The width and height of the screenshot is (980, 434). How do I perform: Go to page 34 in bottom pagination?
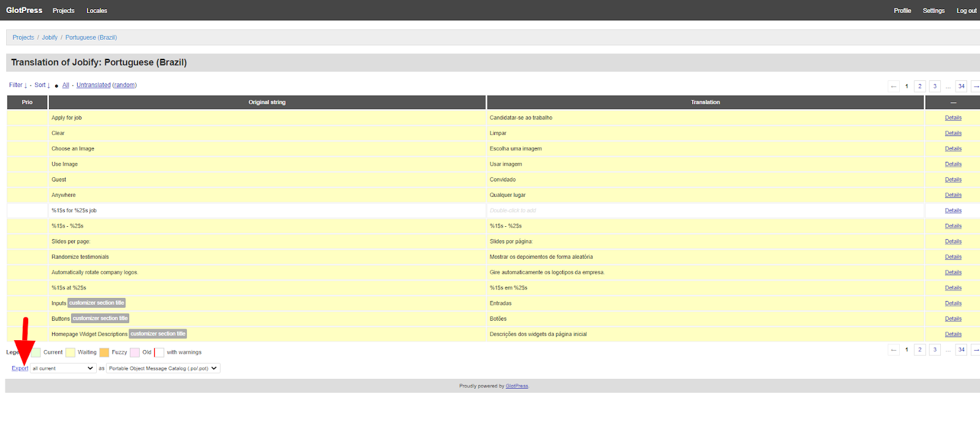(961, 350)
